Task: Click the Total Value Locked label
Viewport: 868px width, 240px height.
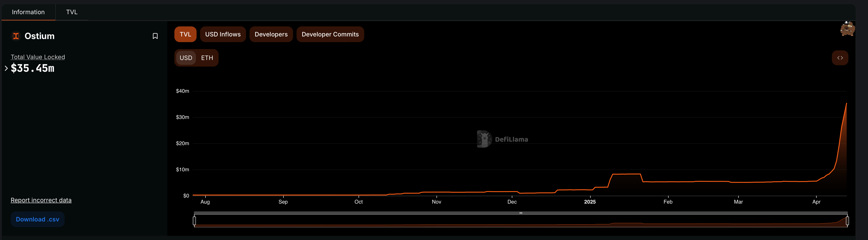Action: [38, 57]
